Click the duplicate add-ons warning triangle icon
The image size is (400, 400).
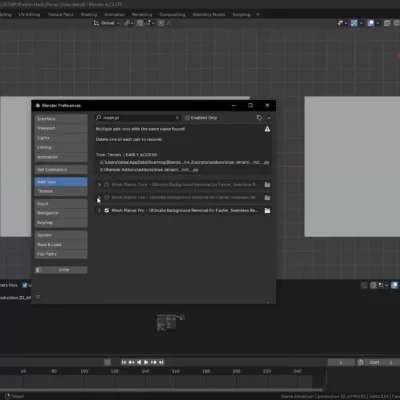(267, 129)
